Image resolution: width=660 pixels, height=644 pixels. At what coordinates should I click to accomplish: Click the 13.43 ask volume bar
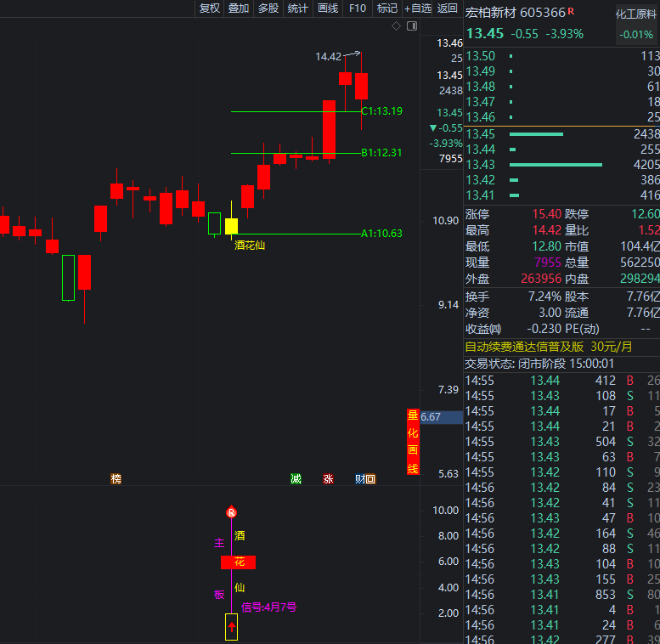pyautogui.click(x=556, y=165)
